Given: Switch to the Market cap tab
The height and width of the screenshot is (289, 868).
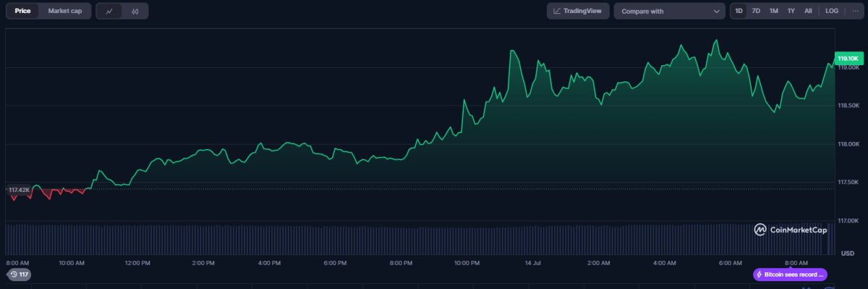Looking at the screenshot, I should pyautogui.click(x=65, y=11).
